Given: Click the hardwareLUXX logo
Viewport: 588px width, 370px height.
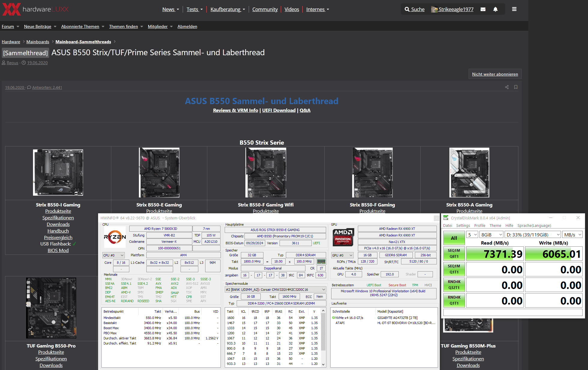Looking at the screenshot, I should pos(35,9).
